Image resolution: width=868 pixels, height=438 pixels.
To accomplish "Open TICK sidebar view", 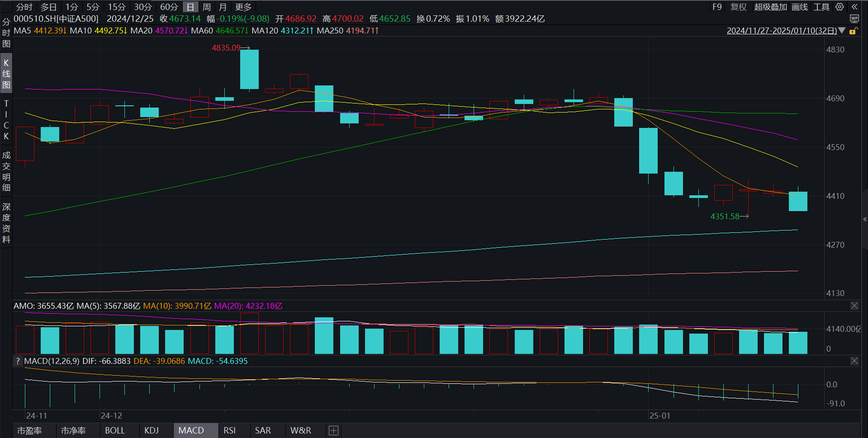I will (6, 120).
